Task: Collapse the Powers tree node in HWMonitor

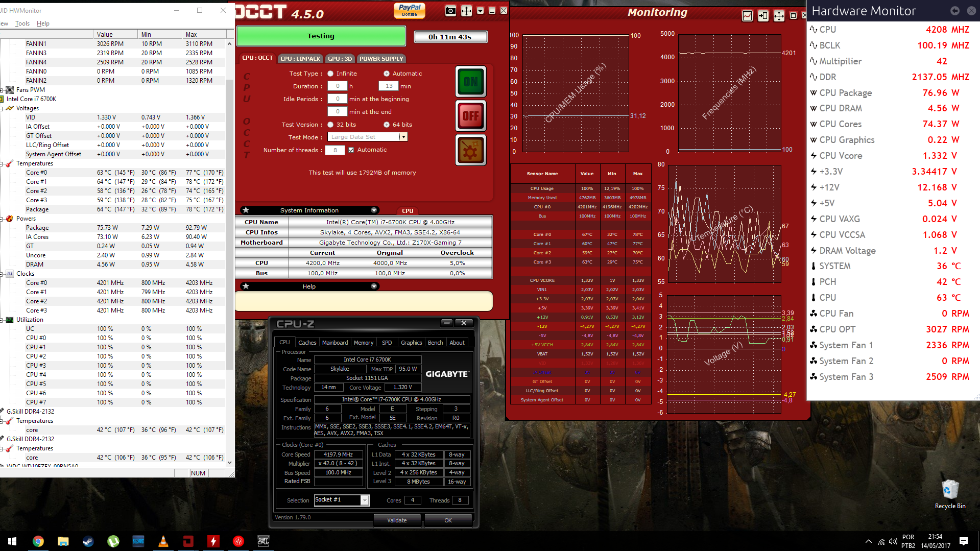Action: pos(2,219)
